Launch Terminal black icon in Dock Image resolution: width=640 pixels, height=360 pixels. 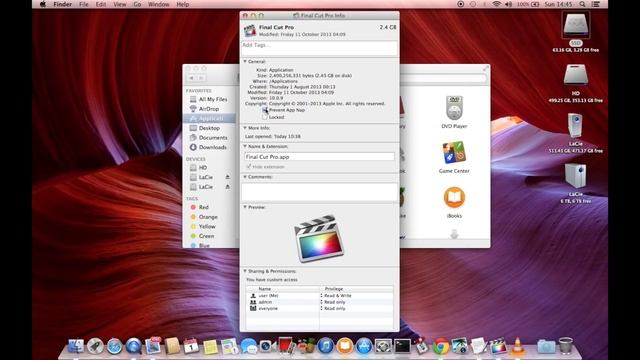tap(402, 346)
